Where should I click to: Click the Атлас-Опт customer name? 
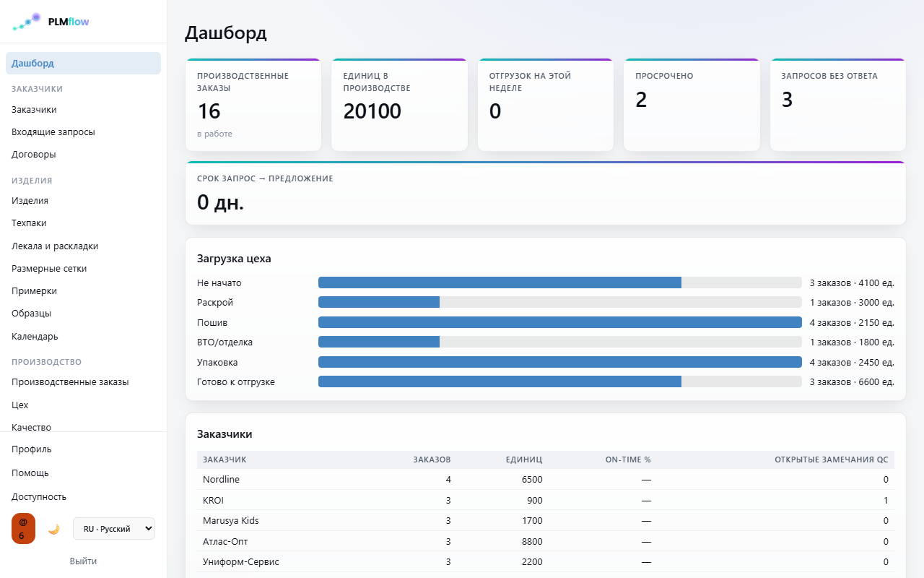coord(225,541)
